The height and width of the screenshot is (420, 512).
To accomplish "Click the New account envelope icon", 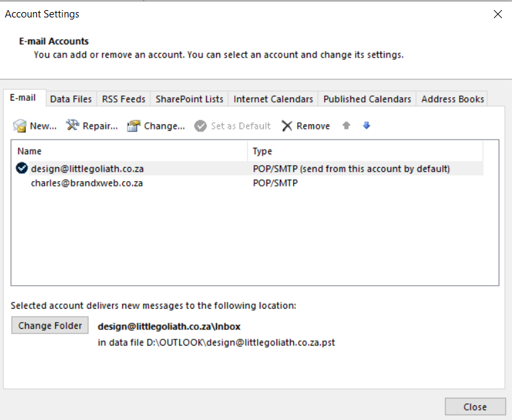I will pos(20,125).
